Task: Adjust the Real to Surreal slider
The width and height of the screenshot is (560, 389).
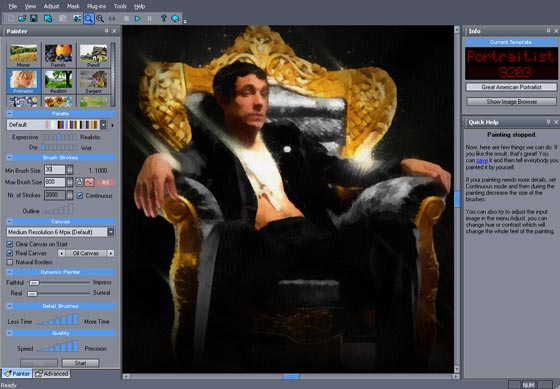Action: [59, 293]
